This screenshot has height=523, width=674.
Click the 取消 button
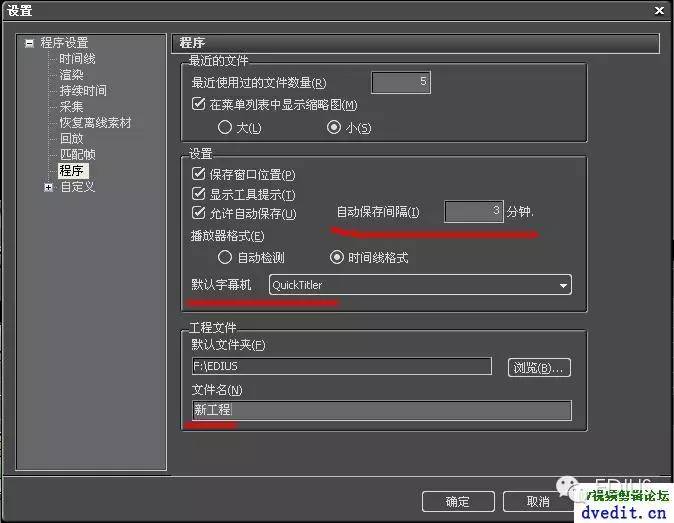537,502
